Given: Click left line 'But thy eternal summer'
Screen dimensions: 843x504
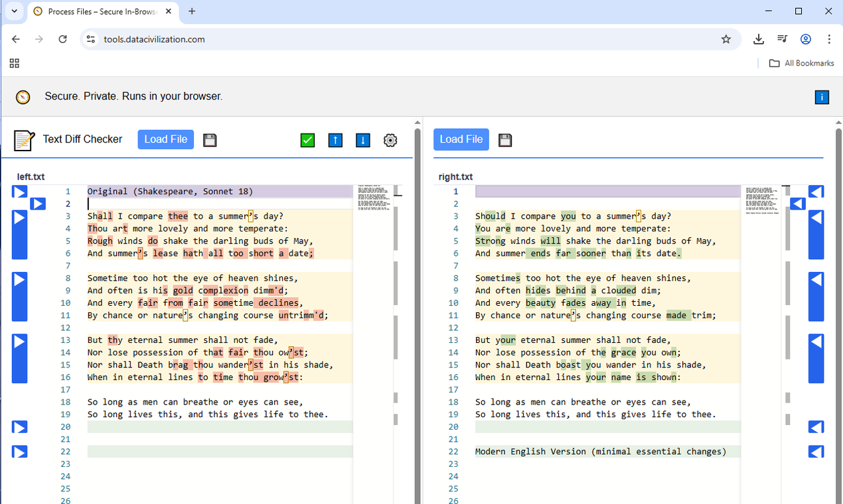Looking at the screenshot, I should [x=183, y=340].
